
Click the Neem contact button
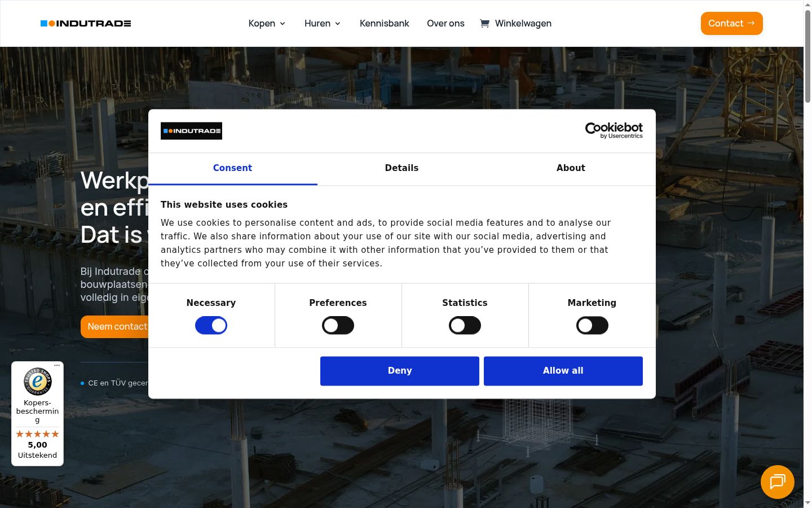pos(115,326)
